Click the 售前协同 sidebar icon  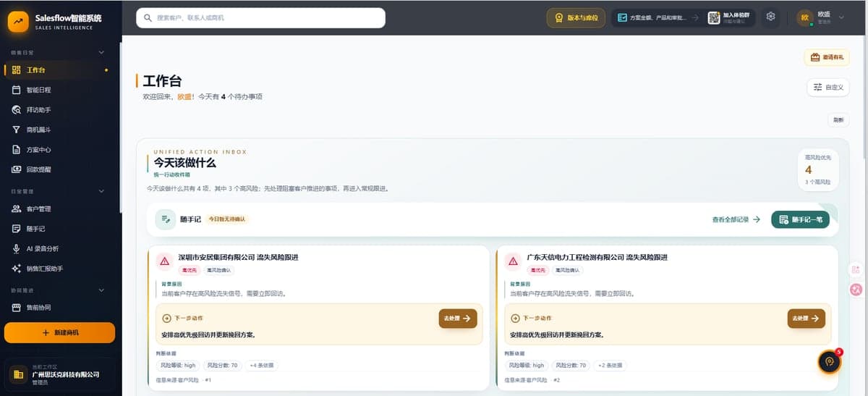(x=17, y=308)
